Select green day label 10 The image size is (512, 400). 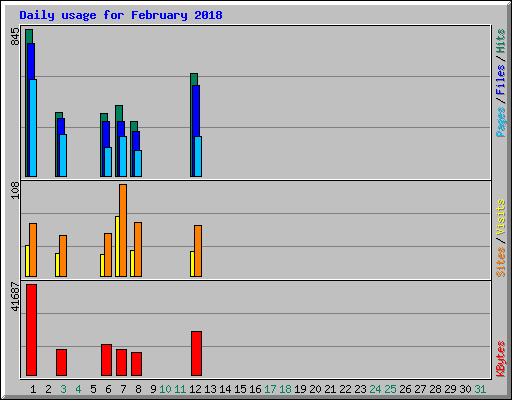point(165,389)
